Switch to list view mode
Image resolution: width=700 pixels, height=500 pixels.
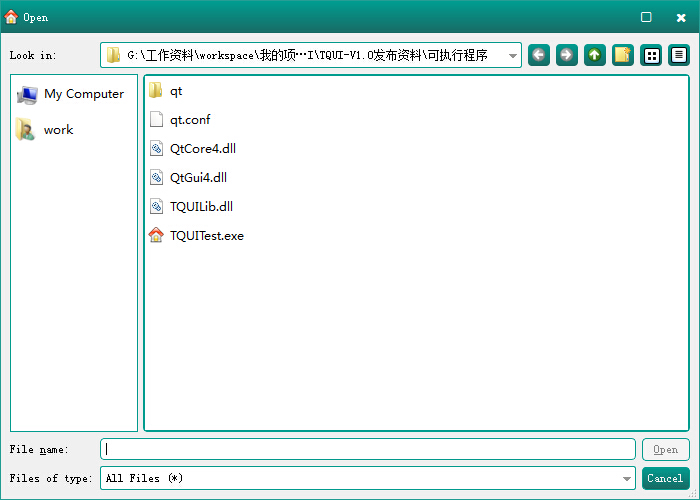651,55
